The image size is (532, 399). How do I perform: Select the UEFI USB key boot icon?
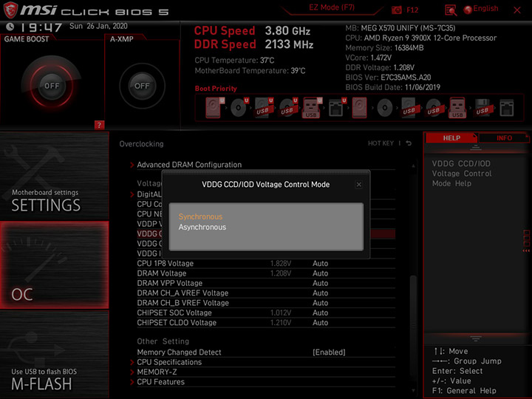click(312, 108)
